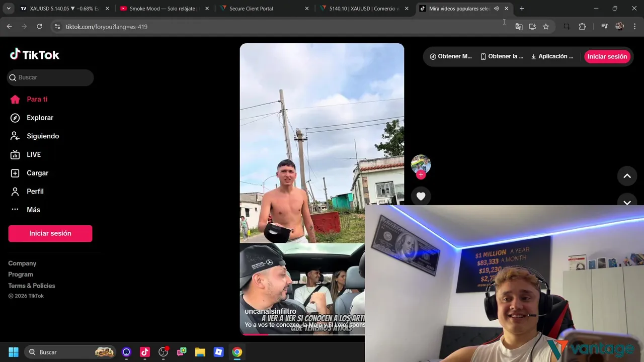Open TikTok app from taskbar
Viewport: 644px width, 362px height.
(x=145, y=352)
